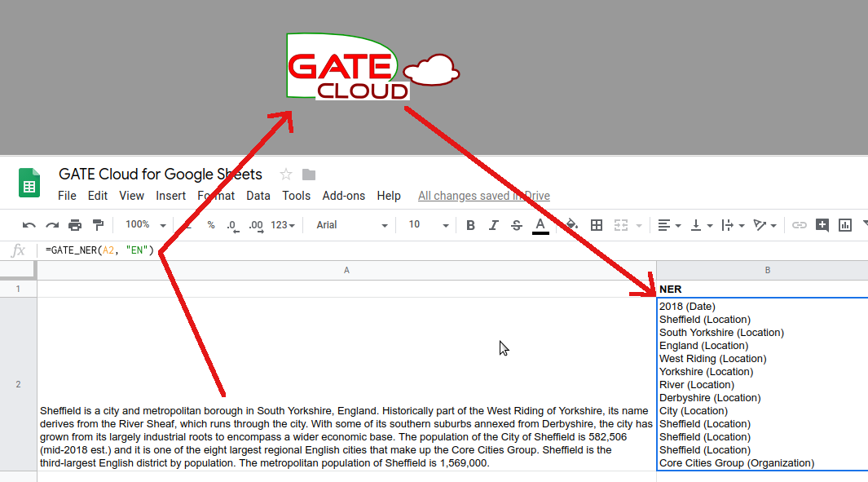The image size is (868, 482).
Task: Open the font size 10 dropdown
Action: pos(429,225)
